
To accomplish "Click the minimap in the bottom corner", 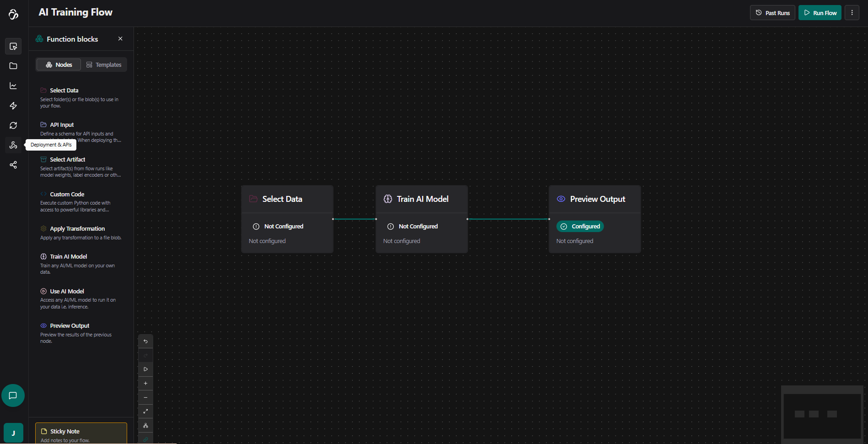I will point(822,414).
